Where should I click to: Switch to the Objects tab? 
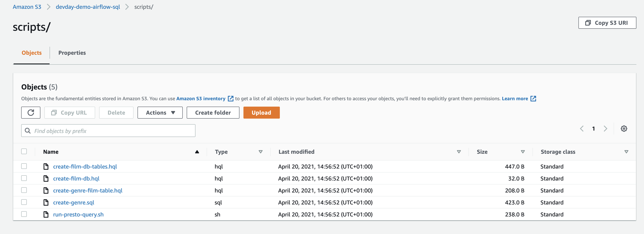pyautogui.click(x=32, y=53)
